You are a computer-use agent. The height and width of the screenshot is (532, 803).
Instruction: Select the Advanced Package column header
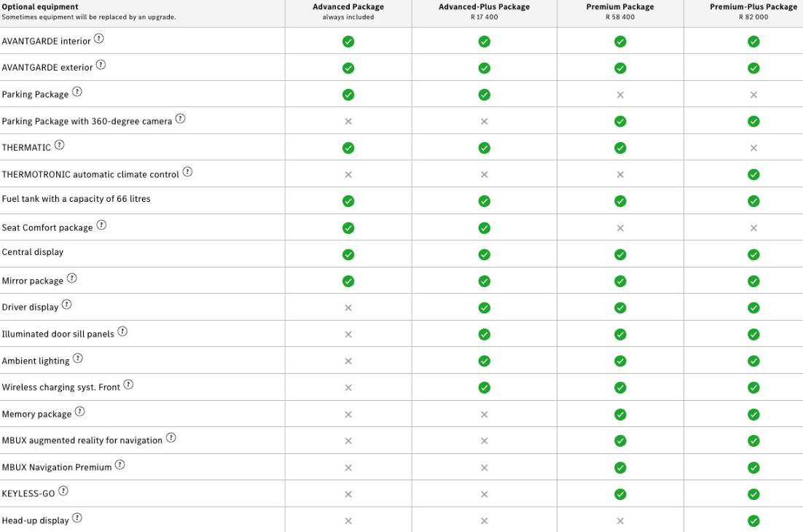348,12
